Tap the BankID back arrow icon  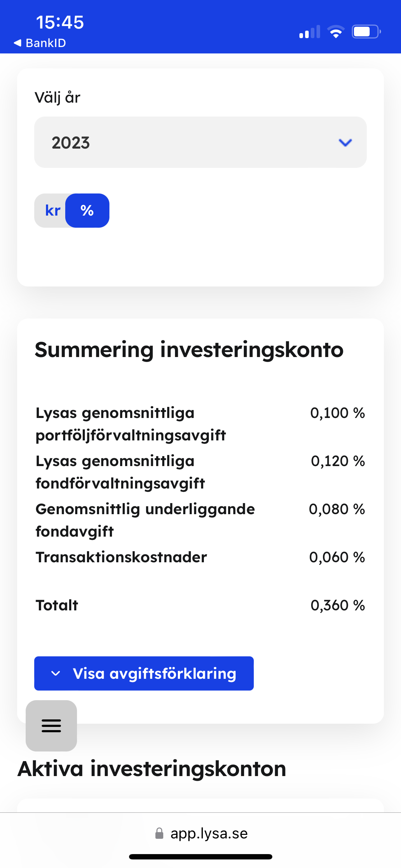click(17, 43)
